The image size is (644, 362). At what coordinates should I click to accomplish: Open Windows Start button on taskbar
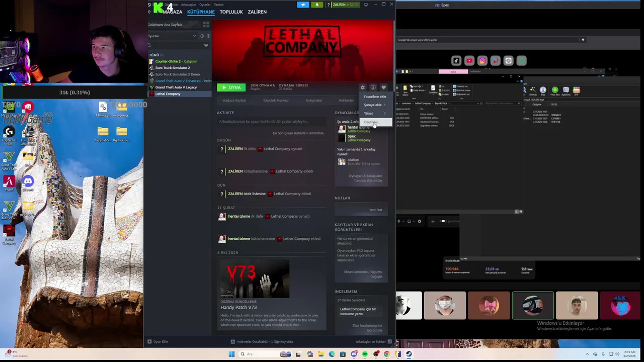coord(231,354)
